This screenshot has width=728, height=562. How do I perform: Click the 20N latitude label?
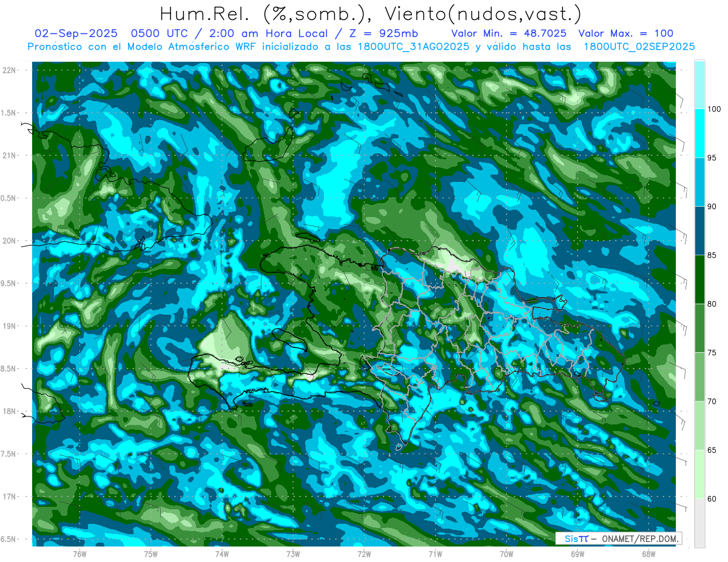pyautogui.click(x=10, y=241)
